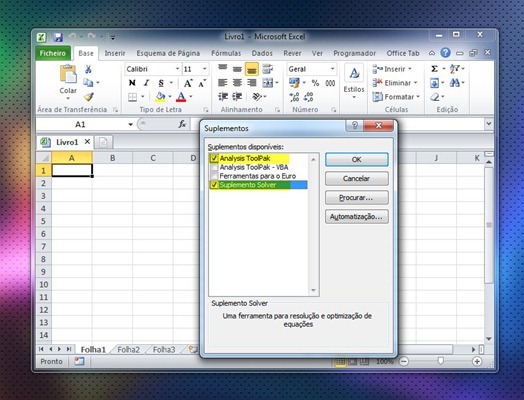Click the Format Painter brush icon
Image resolution: width=524 pixels, height=400 pixels.
tap(89, 97)
